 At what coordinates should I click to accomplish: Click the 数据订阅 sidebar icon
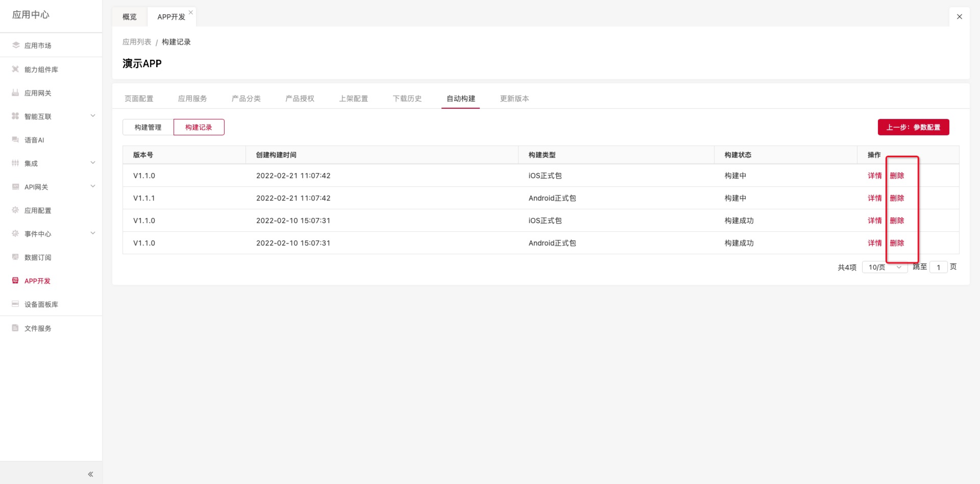(15, 257)
